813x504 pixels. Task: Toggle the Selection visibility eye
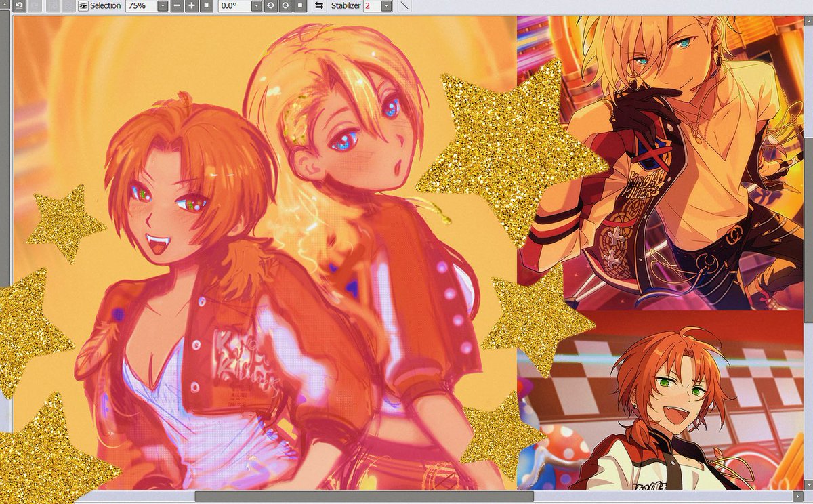tap(83, 5)
